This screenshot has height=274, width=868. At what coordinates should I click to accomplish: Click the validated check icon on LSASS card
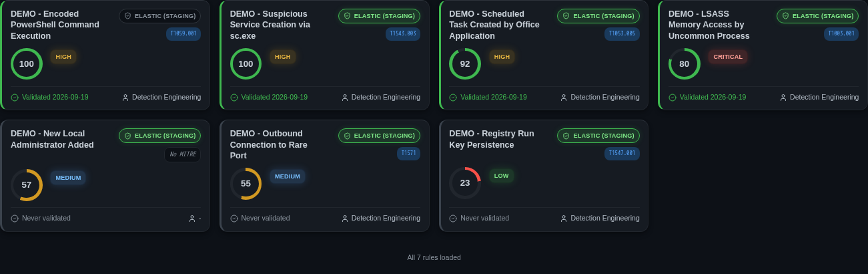673,98
